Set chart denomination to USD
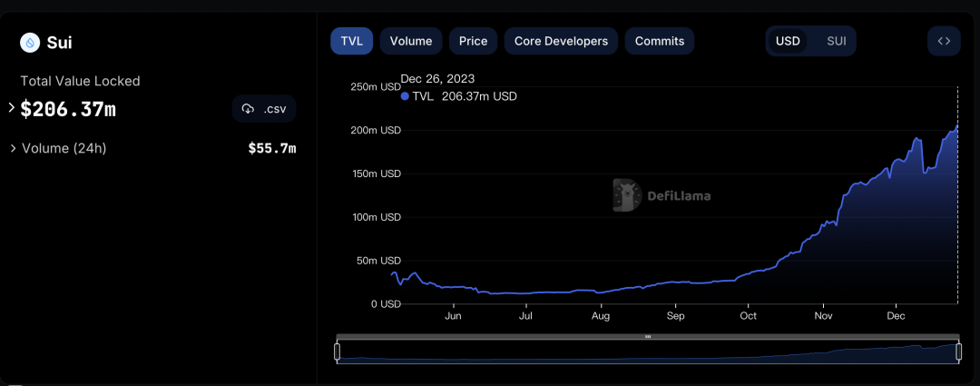The width and height of the screenshot is (980, 386). click(x=788, y=41)
